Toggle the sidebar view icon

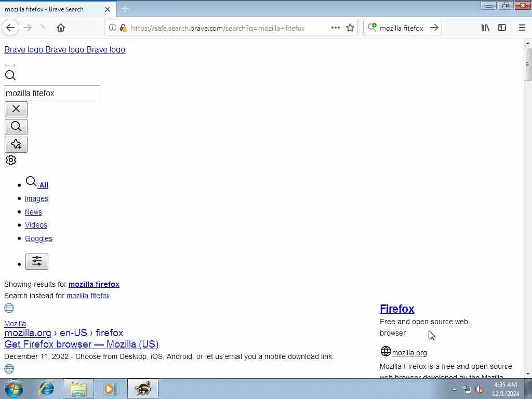pyautogui.click(x=502, y=28)
